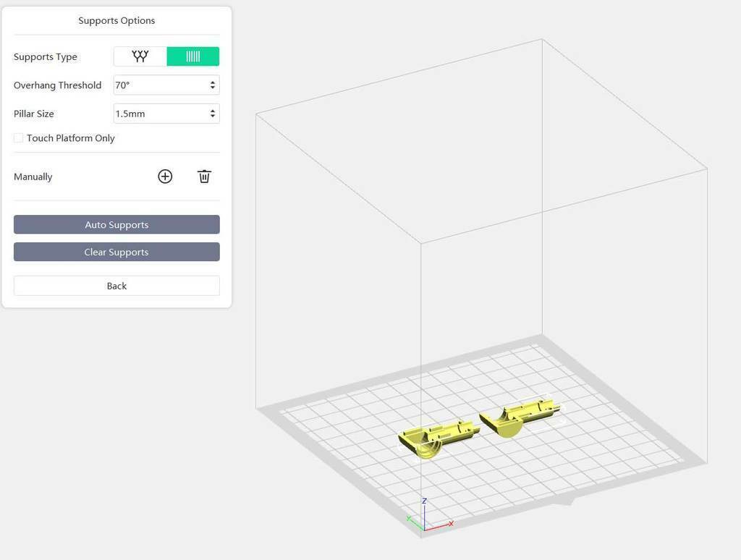This screenshot has width=741, height=560.
Task: Decrease Overhang Threshold with down arrow
Action: [213, 88]
